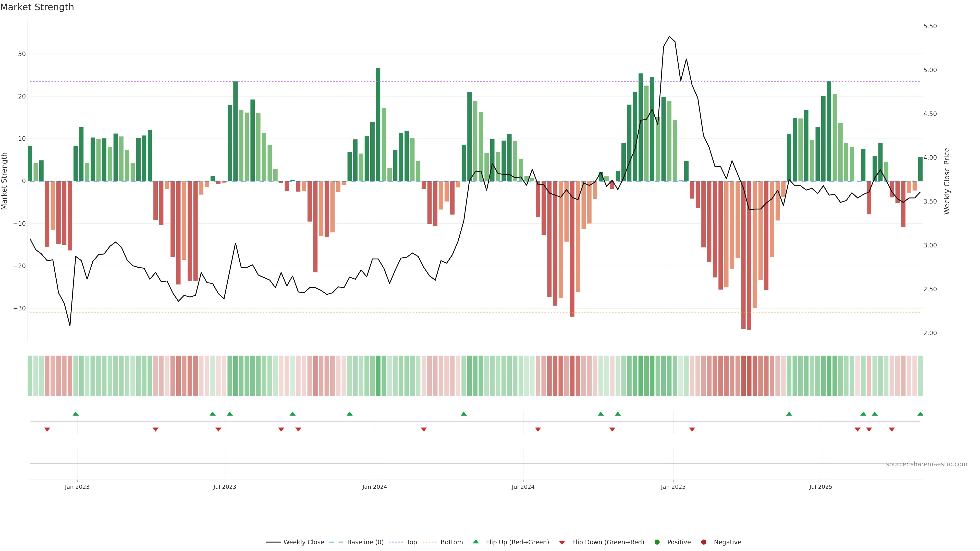The height and width of the screenshot is (551, 980).
Task: Click the dark red Negative circle legend icon
Action: [703, 542]
